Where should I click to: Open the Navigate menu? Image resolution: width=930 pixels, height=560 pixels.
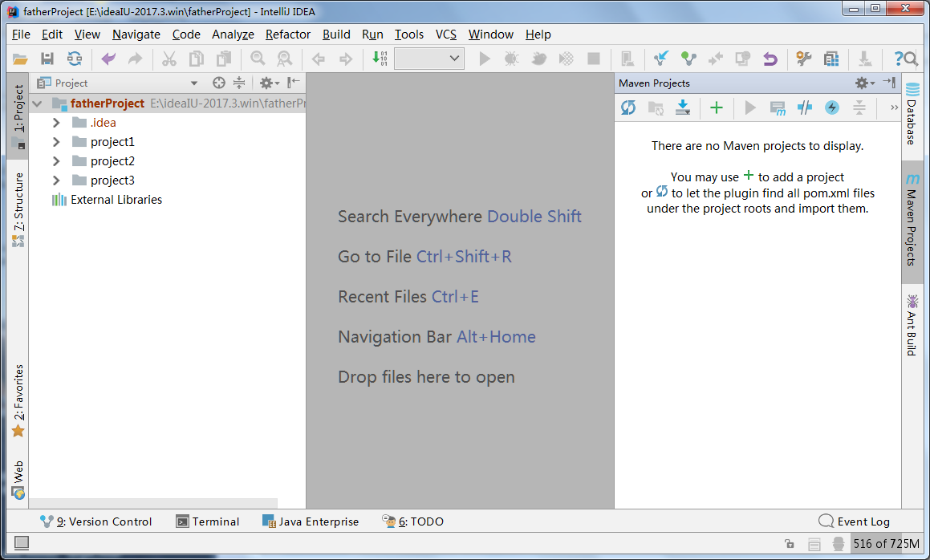click(136, 34)
